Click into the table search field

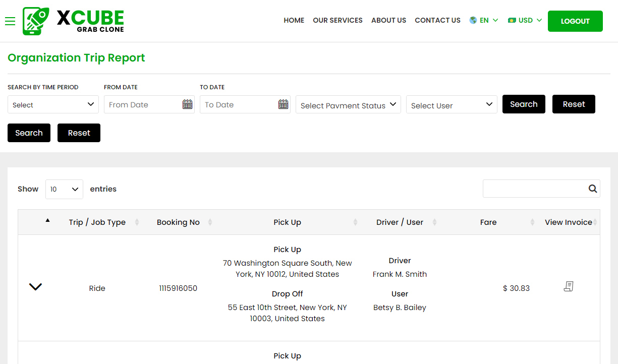tap(534, 189)
